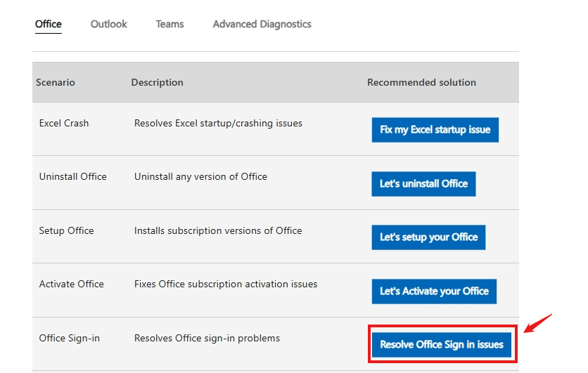Select 'Installs subscription versions of Office' text
Screen dimensions: 588x373
pos(218,230)
